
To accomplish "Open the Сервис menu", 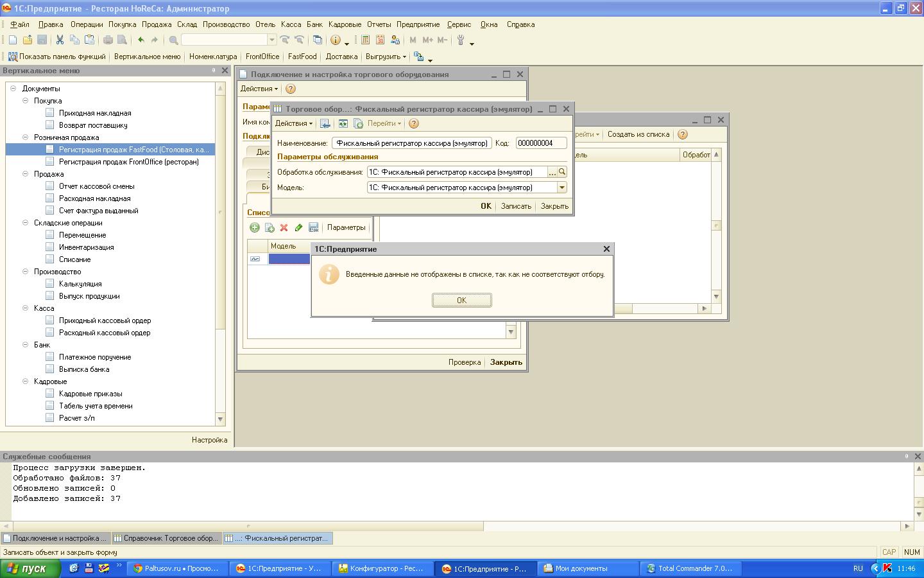I will click(x=459, y=24).
